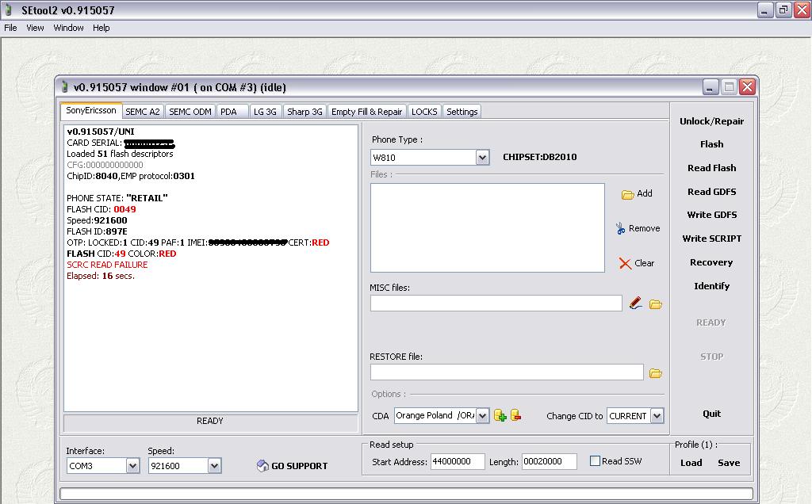
Task: Click the MISC files pencil edit icon
Action: [635, 304]
